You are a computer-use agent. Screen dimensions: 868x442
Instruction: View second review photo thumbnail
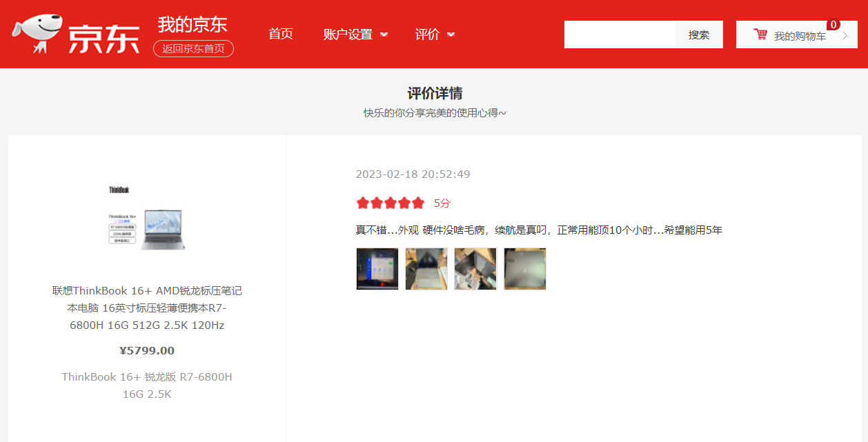click(426, 269)
